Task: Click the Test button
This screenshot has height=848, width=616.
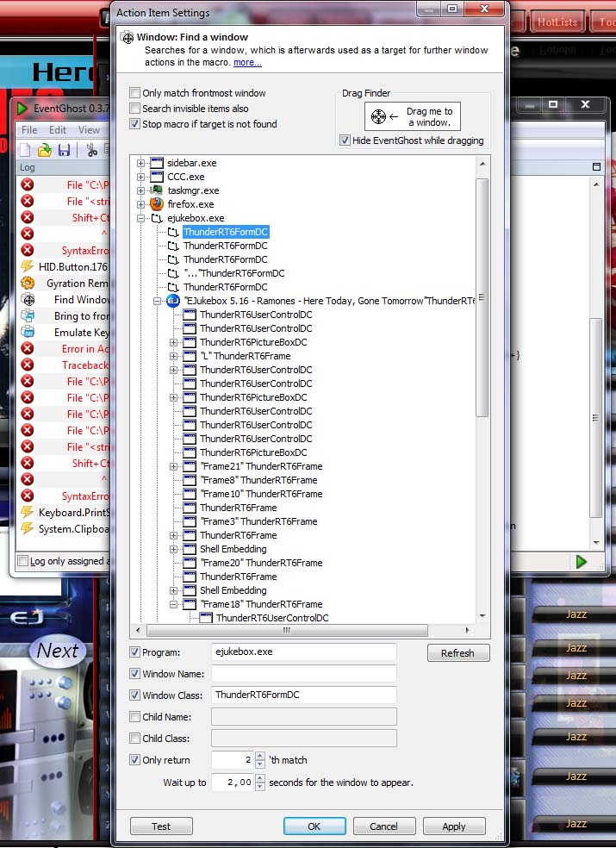Action: coord(161,826)
